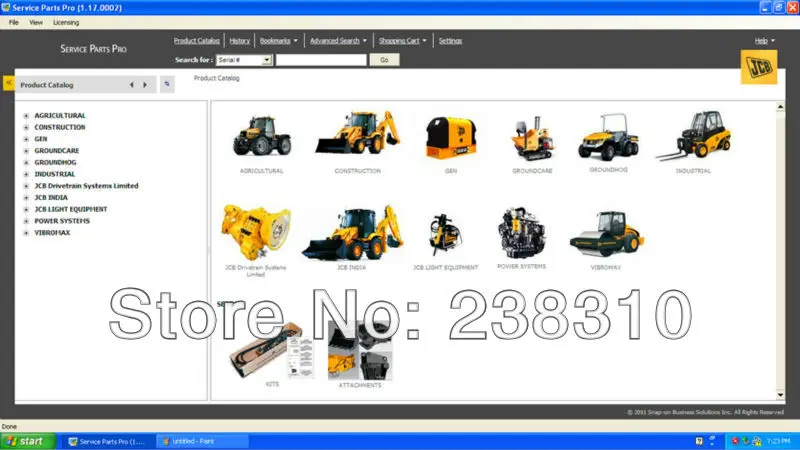
Task: Click scrollbar down arrow in catalog pane
Action: pos(780,395)
